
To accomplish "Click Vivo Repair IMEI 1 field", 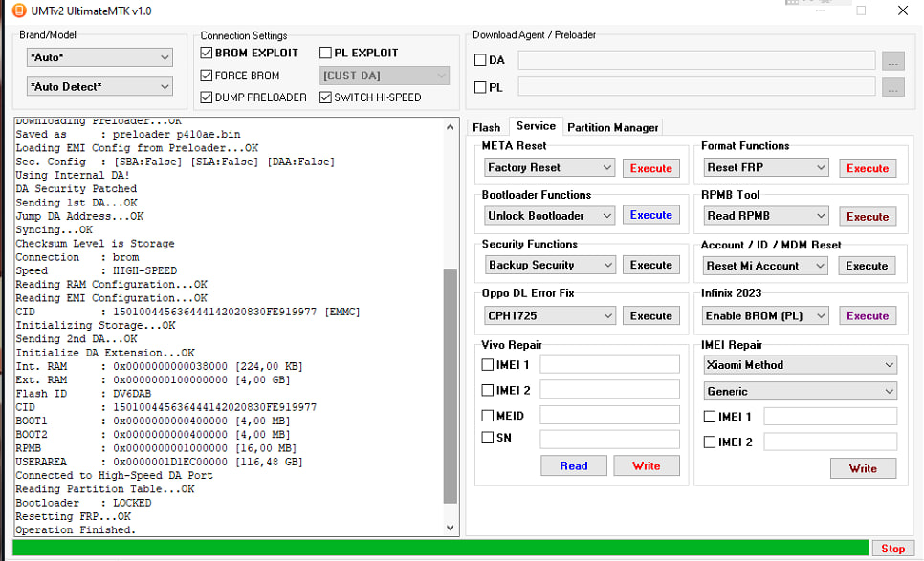I will click(x=610, y=364).
